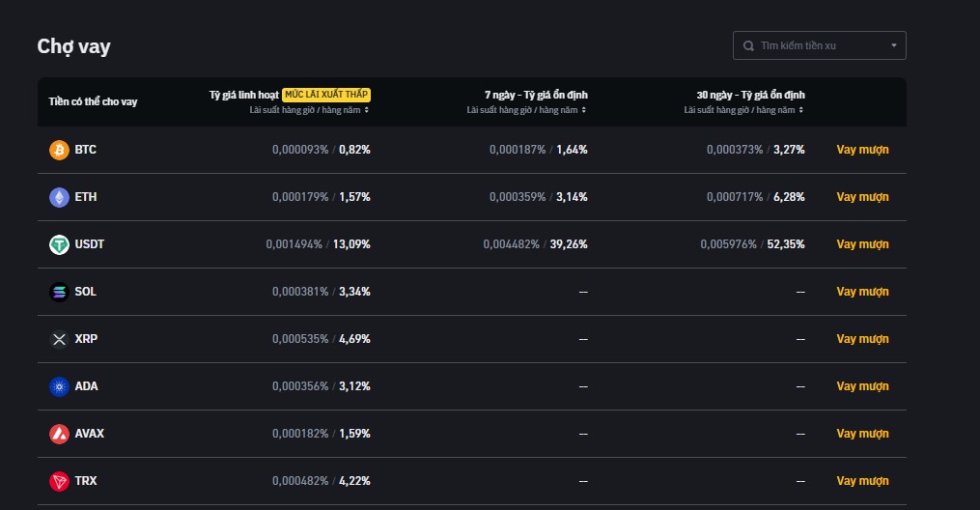980x510 pixels.
Task: Click the "Tỷ giá linh hoạt" column header
Action: [243, 95]
